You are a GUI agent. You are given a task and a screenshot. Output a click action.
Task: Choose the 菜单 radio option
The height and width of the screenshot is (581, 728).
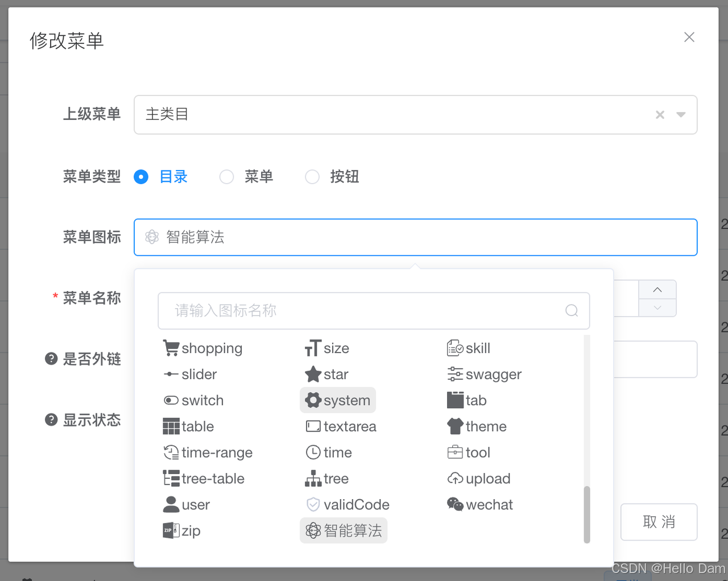226,177
